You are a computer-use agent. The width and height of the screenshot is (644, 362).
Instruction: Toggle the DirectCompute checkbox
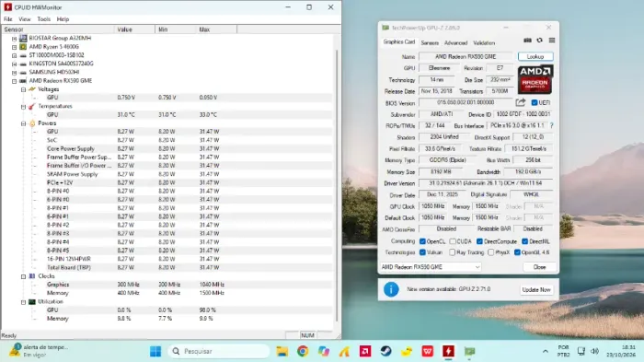coord(479,241)
